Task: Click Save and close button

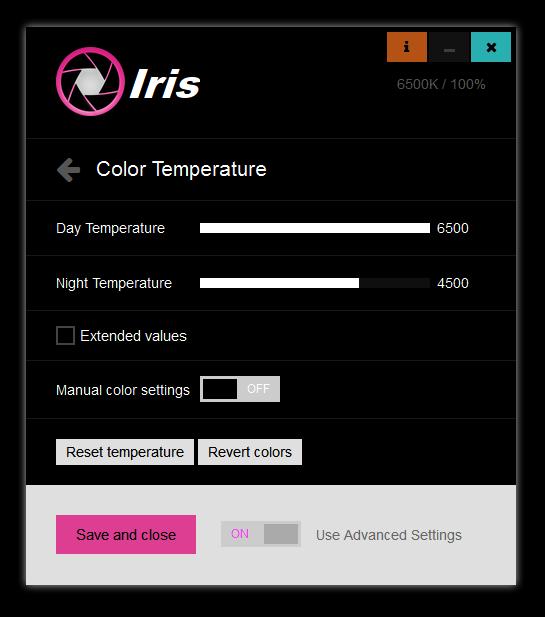Action: tap(126, 534)
